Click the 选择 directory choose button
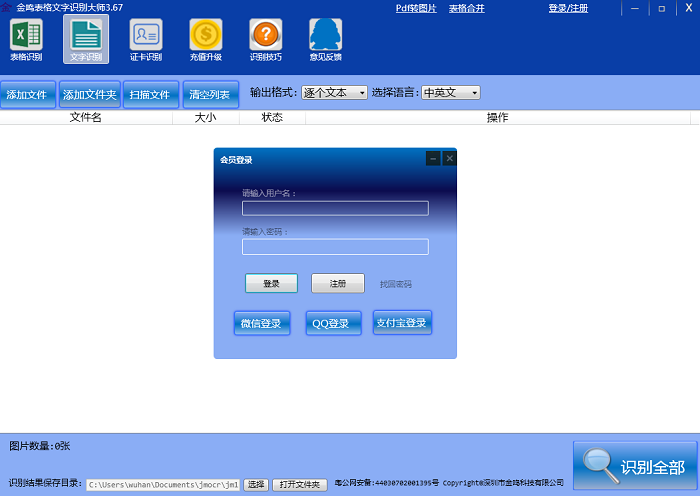This screenshot has height=496, width=700. (256, 484)
